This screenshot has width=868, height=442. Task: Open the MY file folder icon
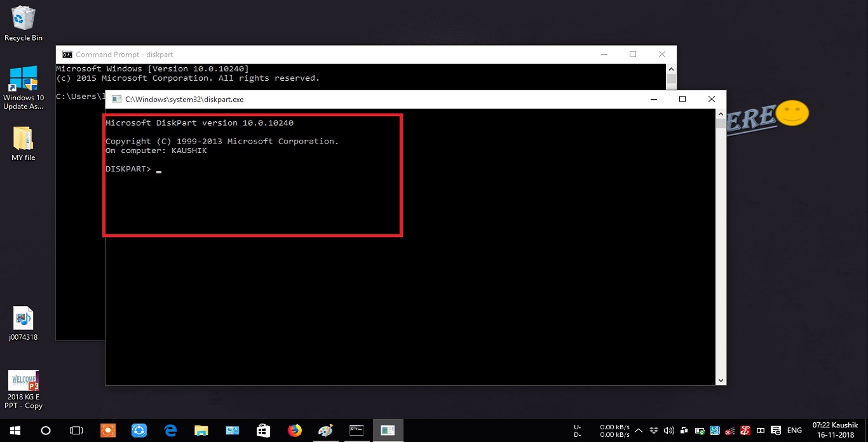[23, 143]
